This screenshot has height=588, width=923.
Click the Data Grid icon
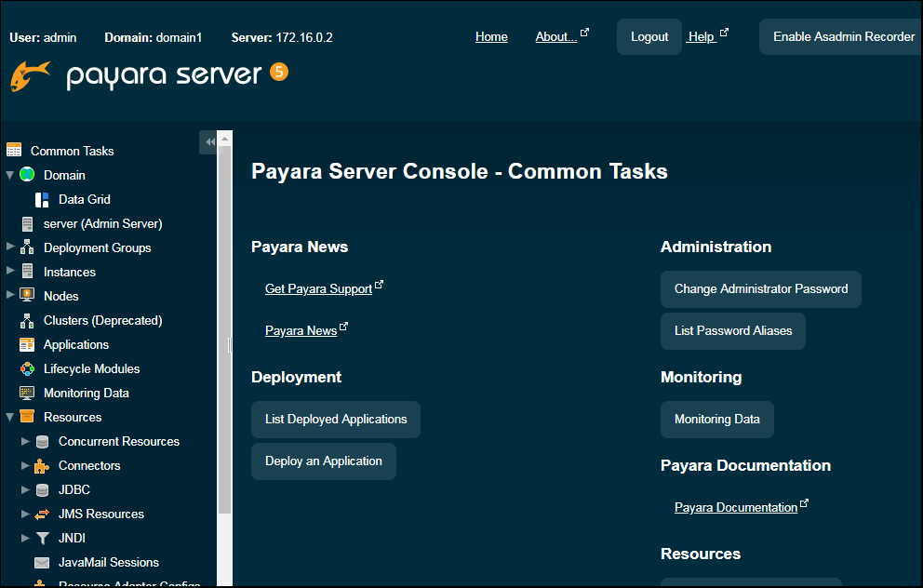[42, 199]
